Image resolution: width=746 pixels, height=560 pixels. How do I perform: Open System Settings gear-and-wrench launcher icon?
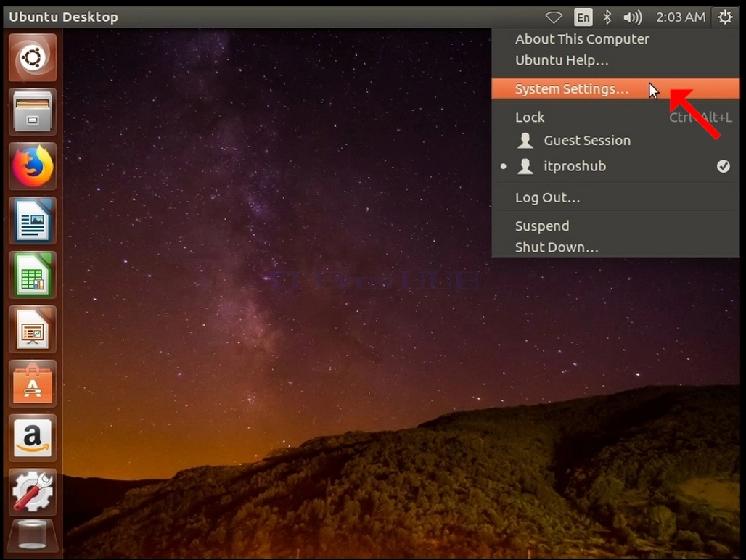point(33,492)
